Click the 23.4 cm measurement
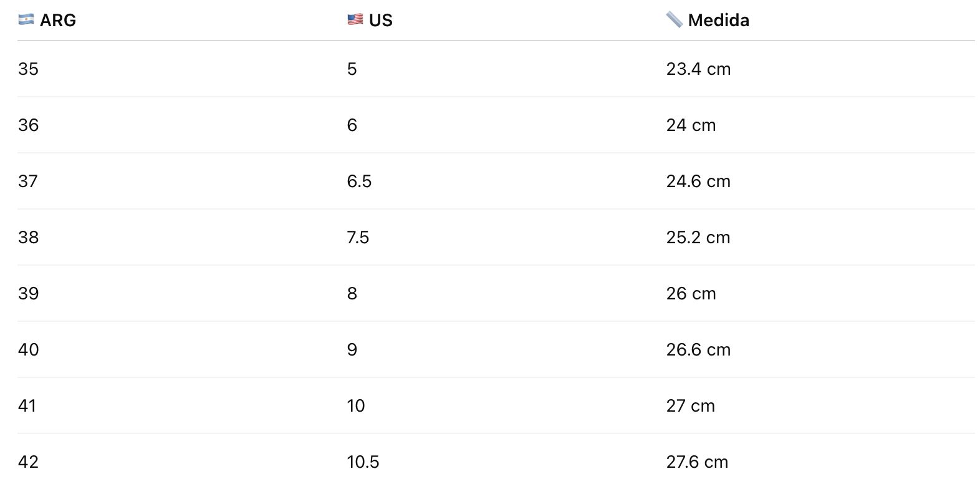This screenshot has width=980, height=494. point(698,69)
